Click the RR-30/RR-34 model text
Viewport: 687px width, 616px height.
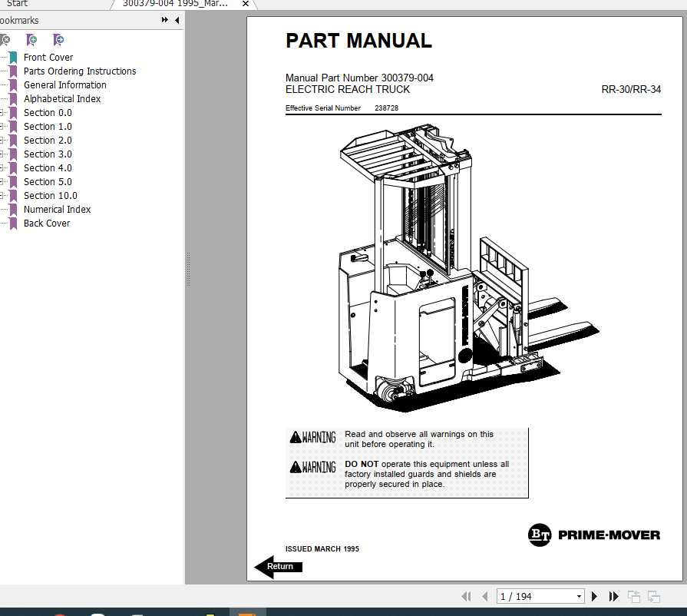(631, 89)
